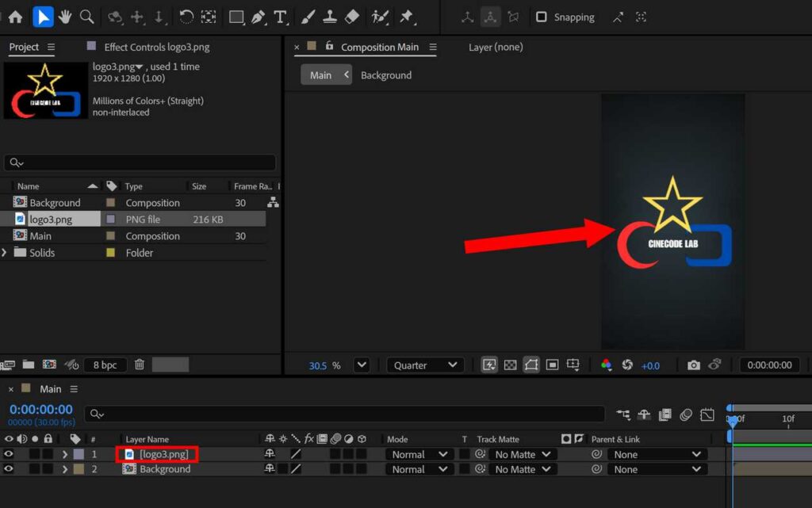The image size is (812, 508).
Task: Hide the Background layer eye
Action: tap(8, 469)
